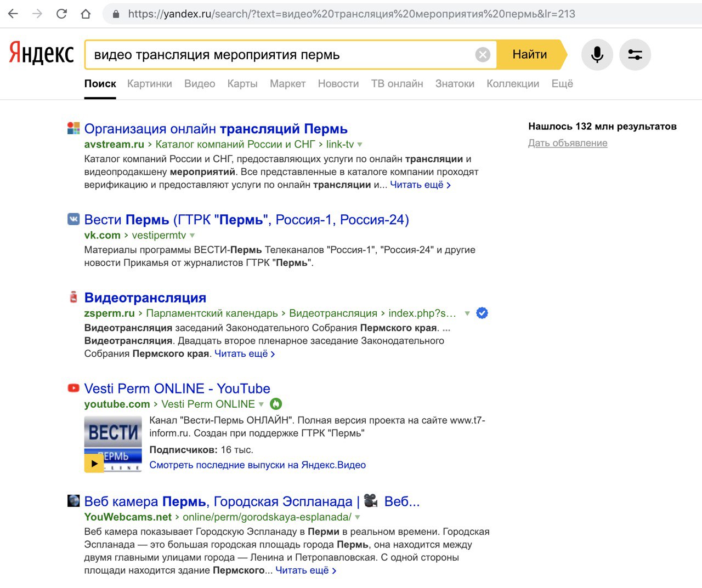702x588 pixels.
Task: Open the Коллекции tab
Action: tap(513, 83)
